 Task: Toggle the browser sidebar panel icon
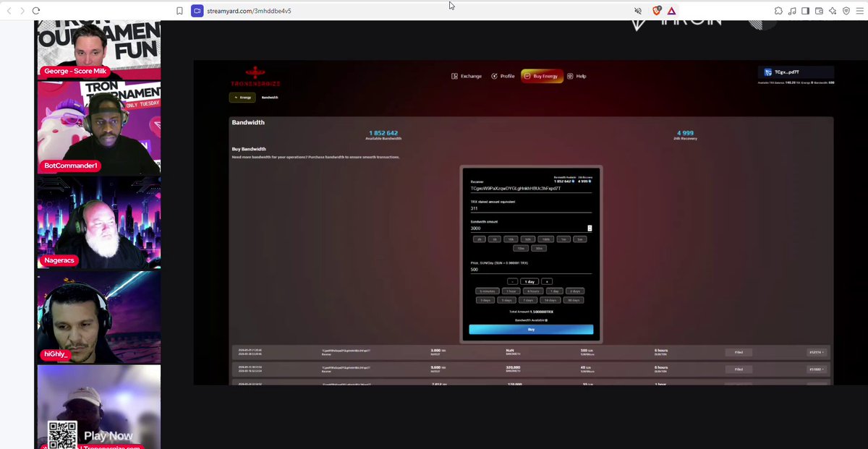pos(805,11)
